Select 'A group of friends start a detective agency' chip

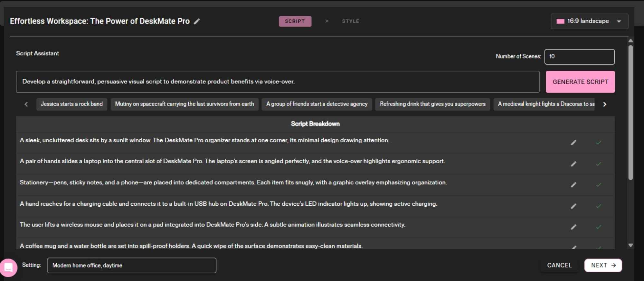coord(317,104)
